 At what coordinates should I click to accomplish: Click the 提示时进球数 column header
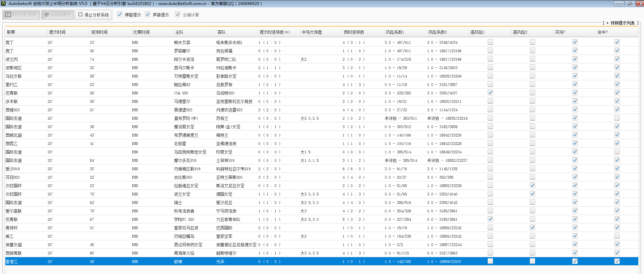(274, 32)
